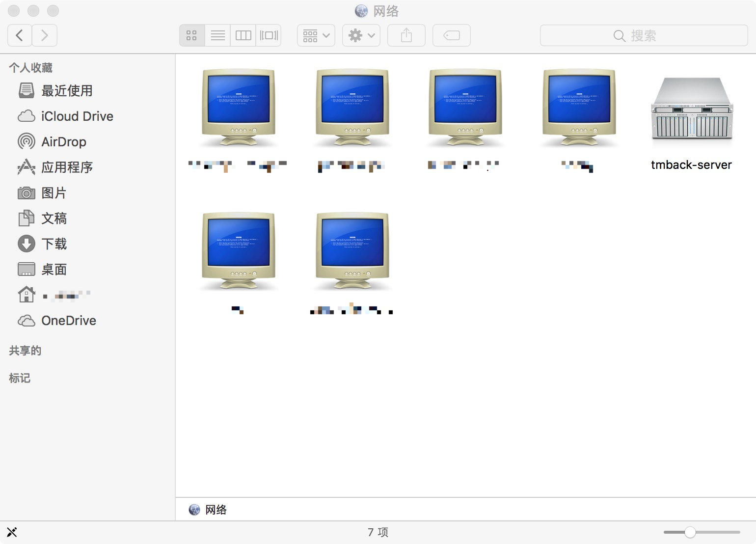Open the gear action menu
The image size is (756, 544).
point(361,35)
